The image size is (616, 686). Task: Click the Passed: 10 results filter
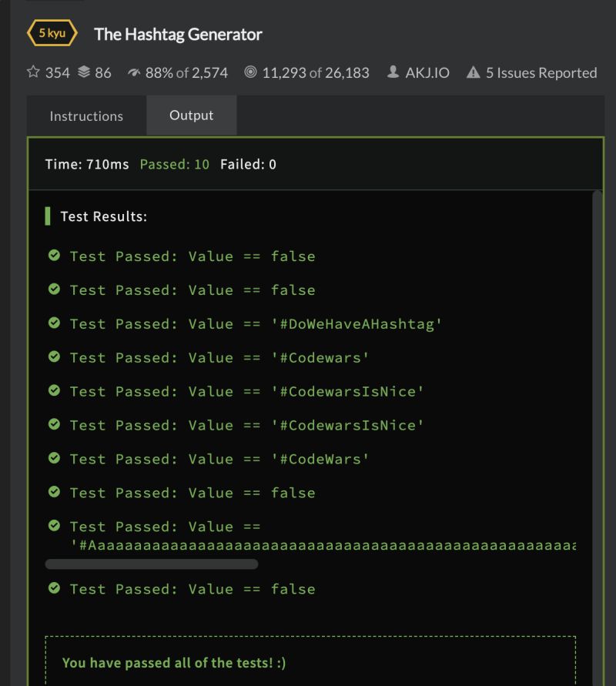pyautogui.click(x=175, y=165)
